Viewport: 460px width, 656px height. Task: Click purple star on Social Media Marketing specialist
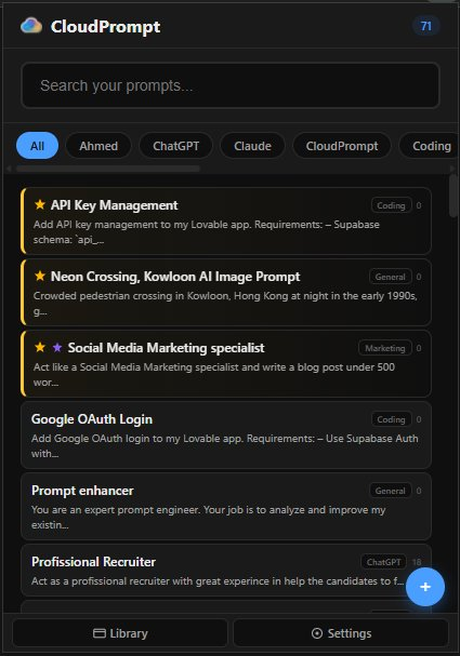point(57,347)
